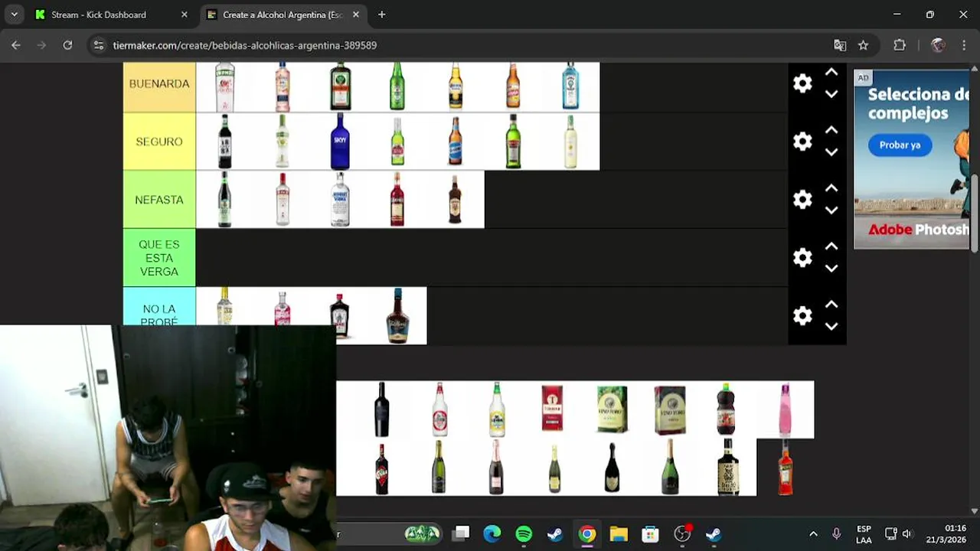Select Bombay Sapphire blue gin bottle
The width and height of the screenshot is (980, 551).
(x=570, y=86)
